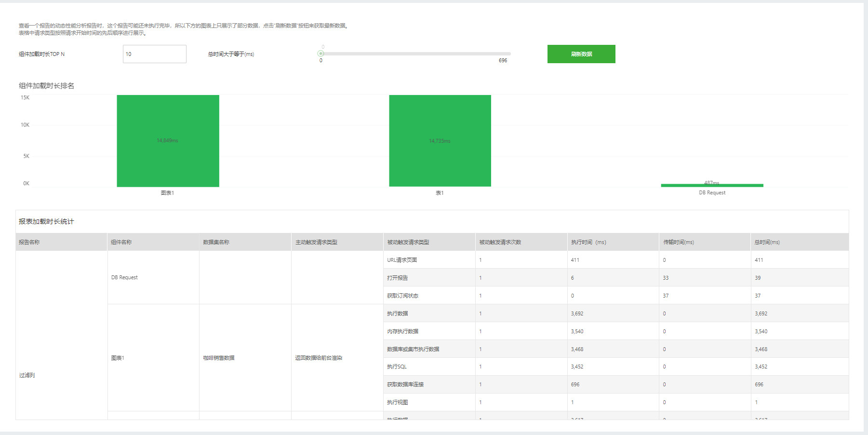868x435 pixels.
Task: Click the TOP N input field showing 10
Action: [153, 54]
